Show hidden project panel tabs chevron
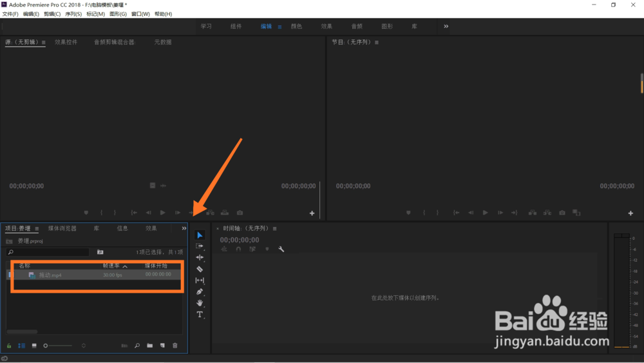This screenshot has height=363, width=644. [184, 228]
